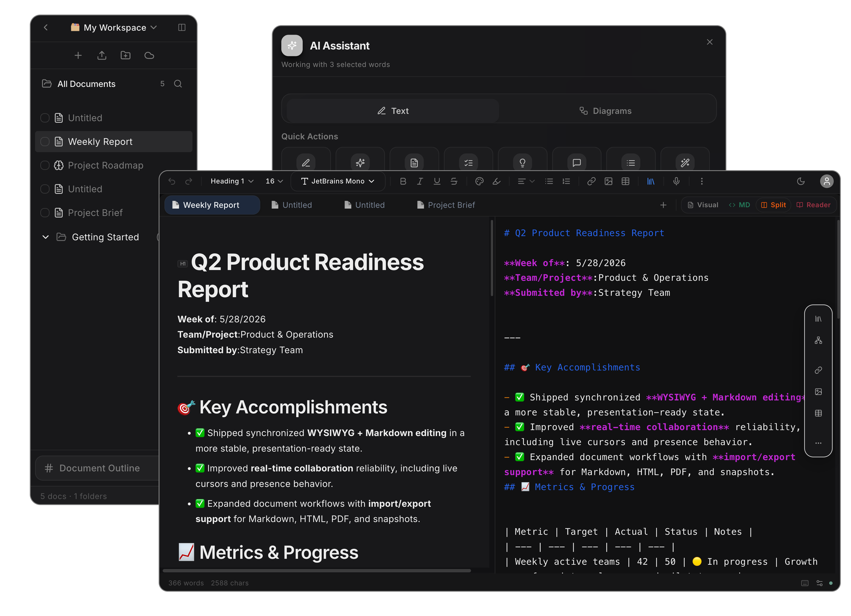Switch to Visual view mode
This screenshot has height=616, width=851.
pos(703,205)
